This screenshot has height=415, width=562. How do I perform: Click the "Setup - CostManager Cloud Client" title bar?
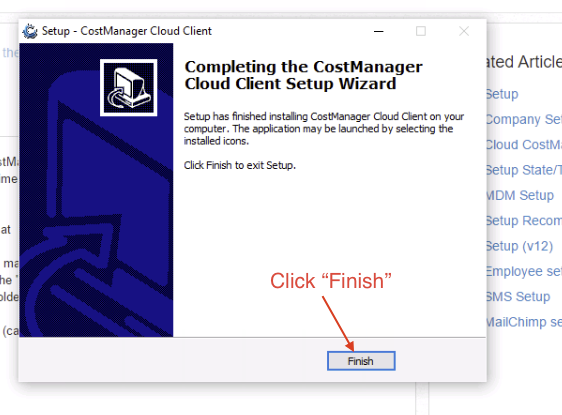[x=127, y=31]
